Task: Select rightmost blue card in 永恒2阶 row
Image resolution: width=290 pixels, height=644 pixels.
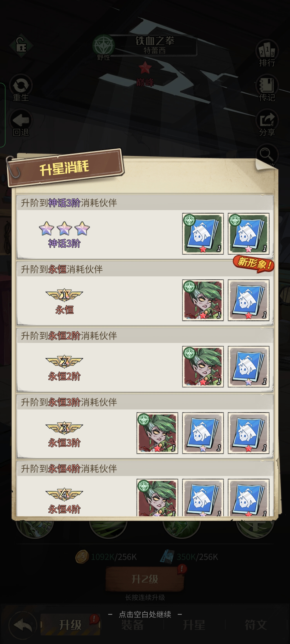Action: (249, 367)
